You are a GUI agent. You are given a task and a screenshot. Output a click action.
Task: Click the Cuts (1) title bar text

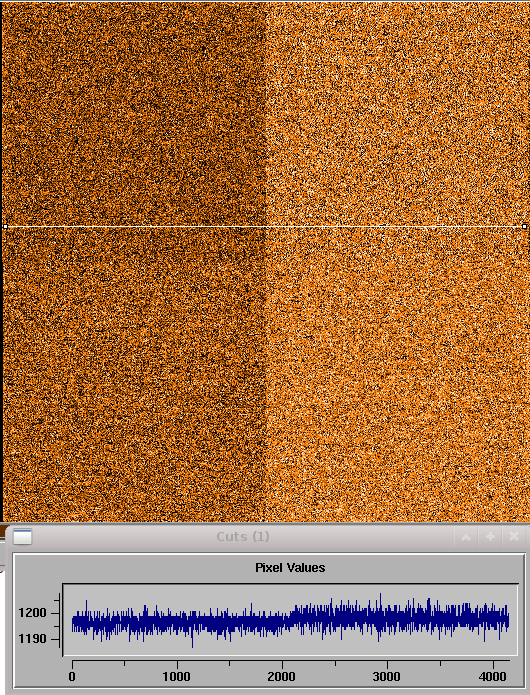point(242,537)
